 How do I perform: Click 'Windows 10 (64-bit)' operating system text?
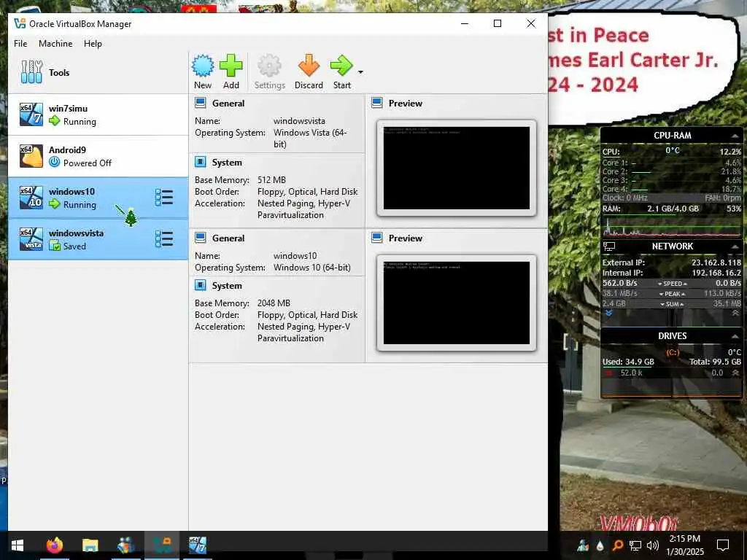click(x=312, y=268)
